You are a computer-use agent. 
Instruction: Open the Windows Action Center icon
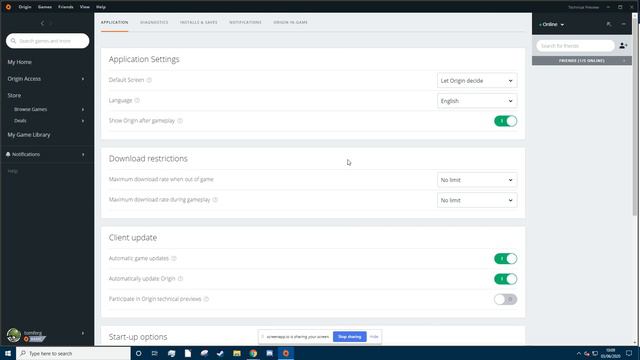point(629,353)
